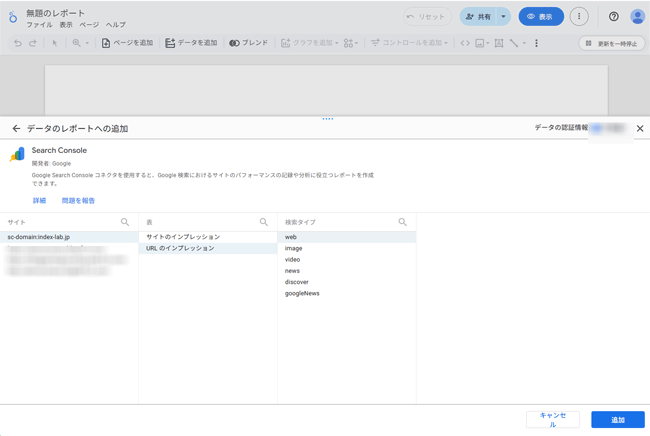650x436 pixels.
Task: Select discover search type
Action: pyautogui.click(x=347, y=282)
